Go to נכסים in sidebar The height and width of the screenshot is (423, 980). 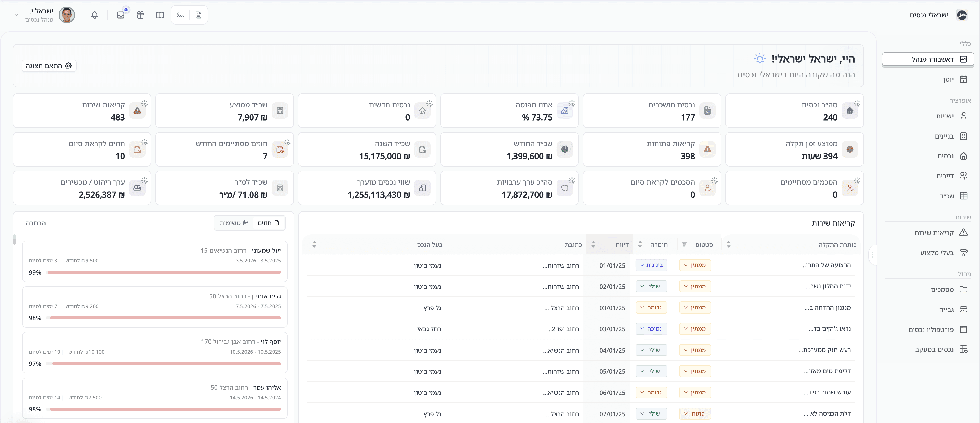[x=928, y=155]
